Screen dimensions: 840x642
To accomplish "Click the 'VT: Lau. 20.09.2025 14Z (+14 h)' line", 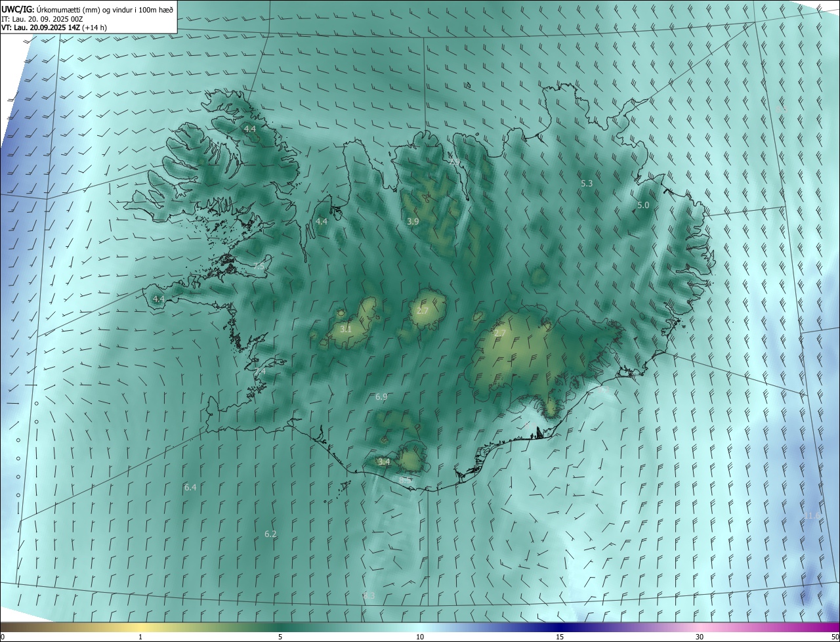I will pyautogui.click(x=54, y=28).
